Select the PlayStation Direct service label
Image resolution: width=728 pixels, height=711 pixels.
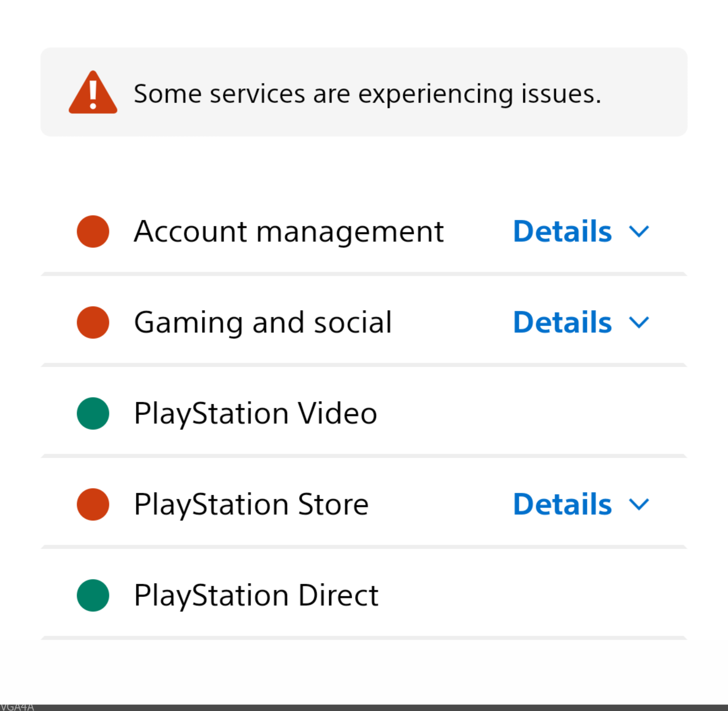pyautogui.click(x=256, y=595)
